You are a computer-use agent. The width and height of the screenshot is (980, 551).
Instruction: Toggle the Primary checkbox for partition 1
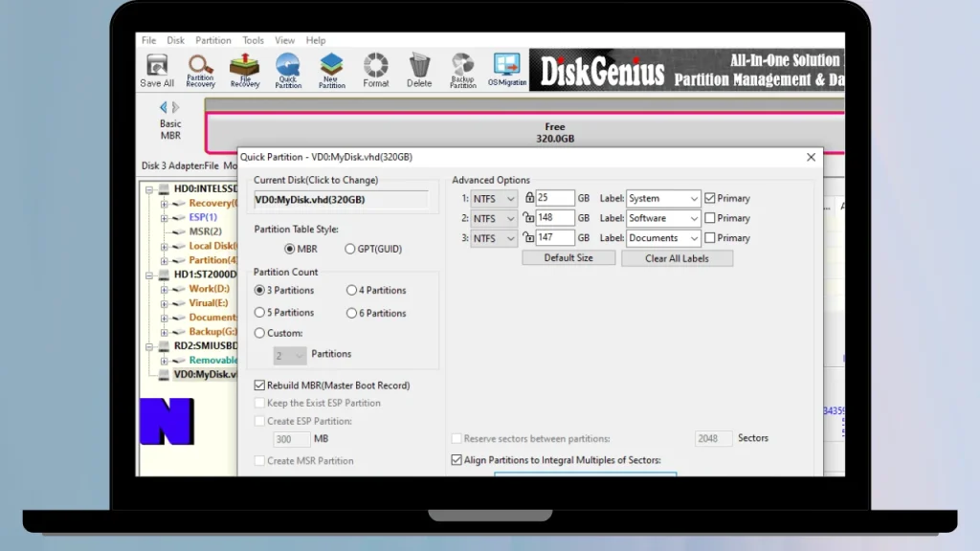[710, 198]
